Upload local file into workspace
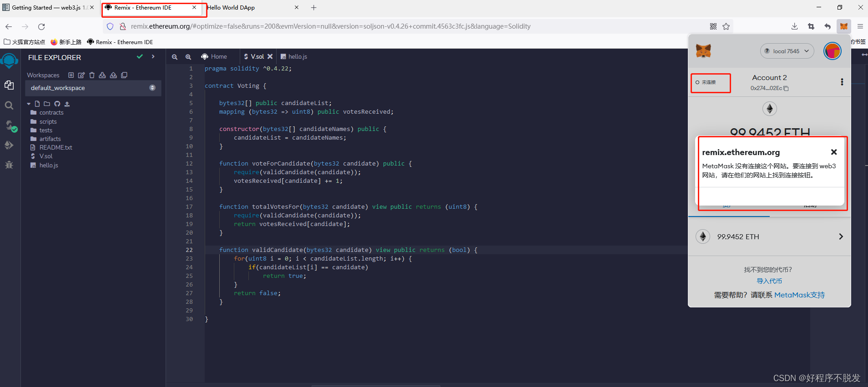Image resolution: width=868 pixels, height=387 pixels. pos(67,104)
